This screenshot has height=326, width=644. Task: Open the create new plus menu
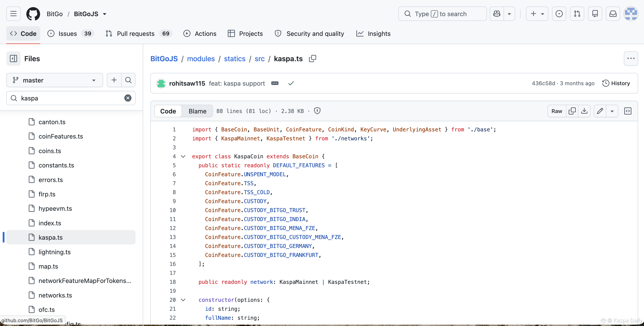[x=537, y=14]
